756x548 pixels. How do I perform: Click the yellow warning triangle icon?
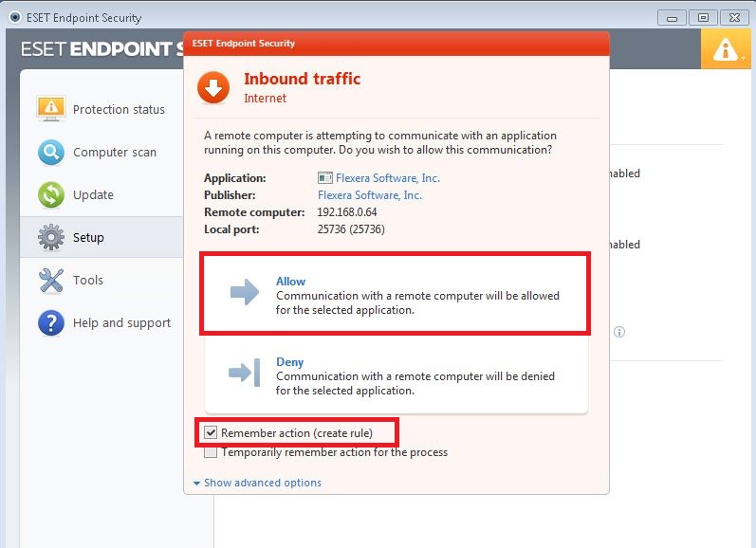point(725,48)
